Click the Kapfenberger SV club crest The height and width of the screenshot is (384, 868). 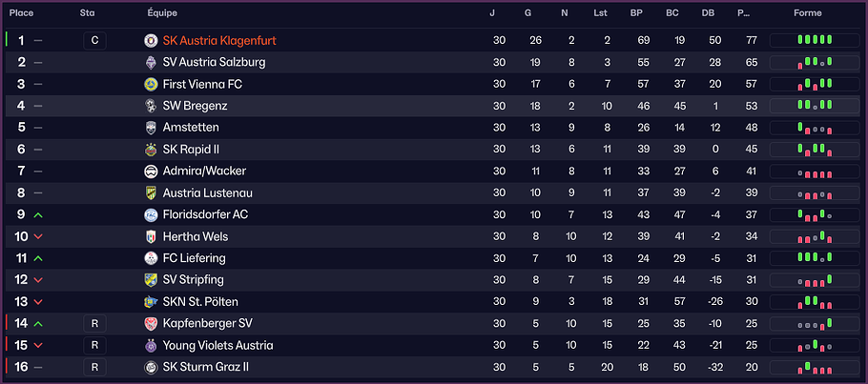click(x=151, y=324)
